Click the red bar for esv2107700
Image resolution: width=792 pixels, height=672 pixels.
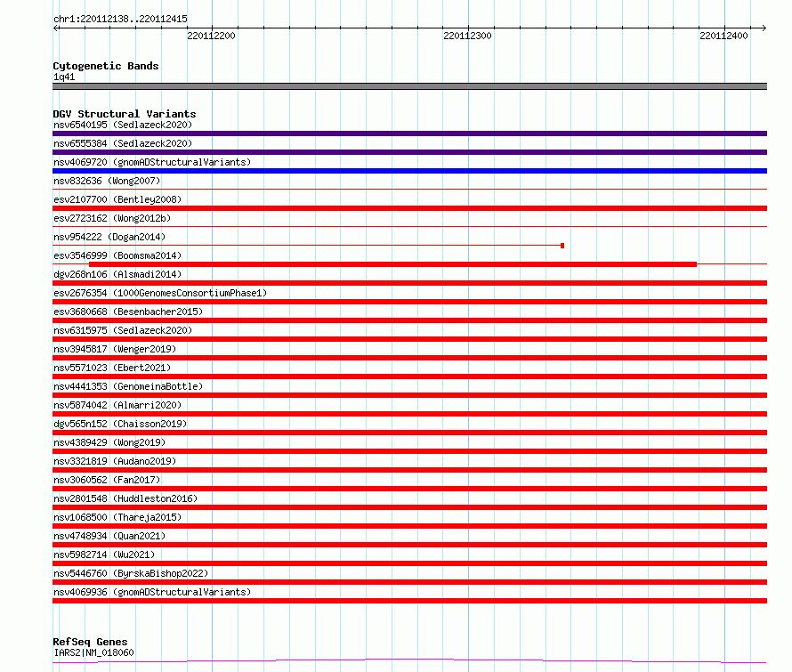tap(409, 208)
